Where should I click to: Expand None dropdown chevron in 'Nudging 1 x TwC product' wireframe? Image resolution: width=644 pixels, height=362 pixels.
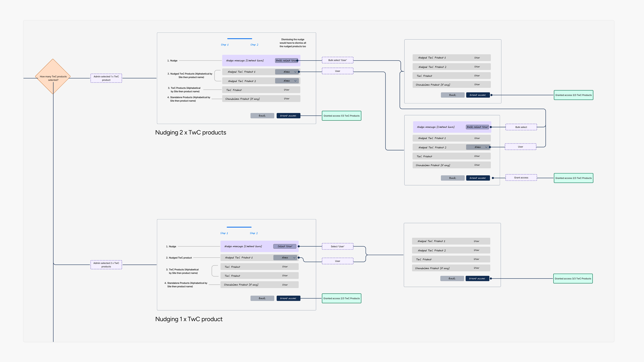(x=294, y=258)
